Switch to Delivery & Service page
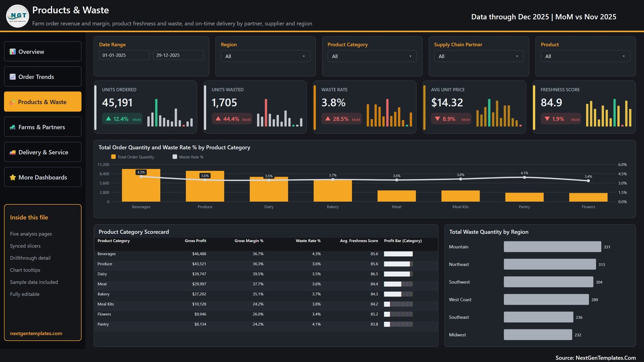This screenshot has height=362, width=644. (x=43, y=152)
